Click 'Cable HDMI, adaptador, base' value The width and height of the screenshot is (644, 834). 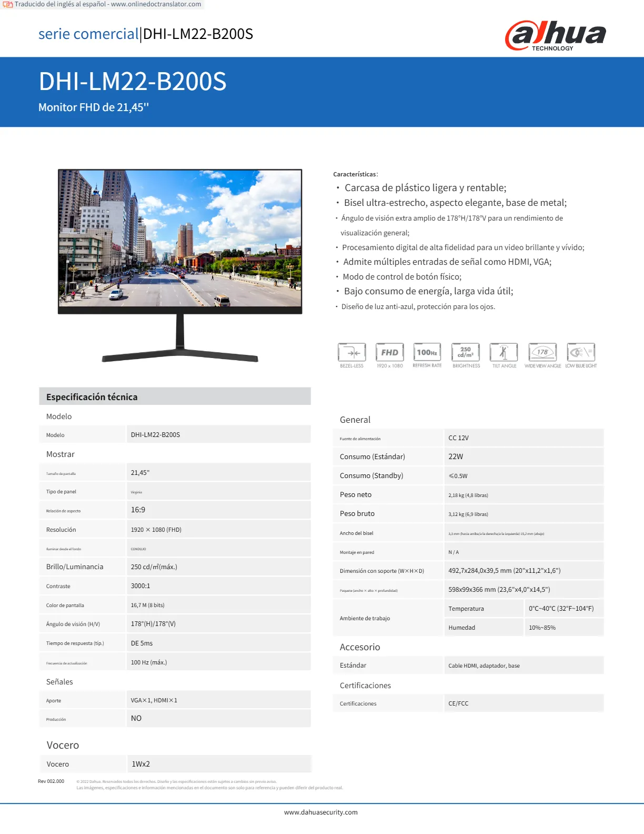[524, 666]
